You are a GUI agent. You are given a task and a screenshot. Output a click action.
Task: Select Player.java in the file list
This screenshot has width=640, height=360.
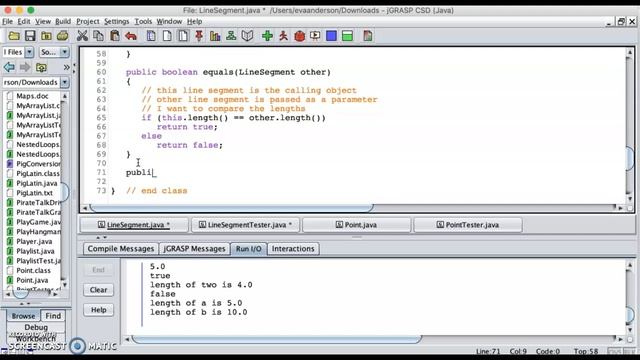(34, 241)
